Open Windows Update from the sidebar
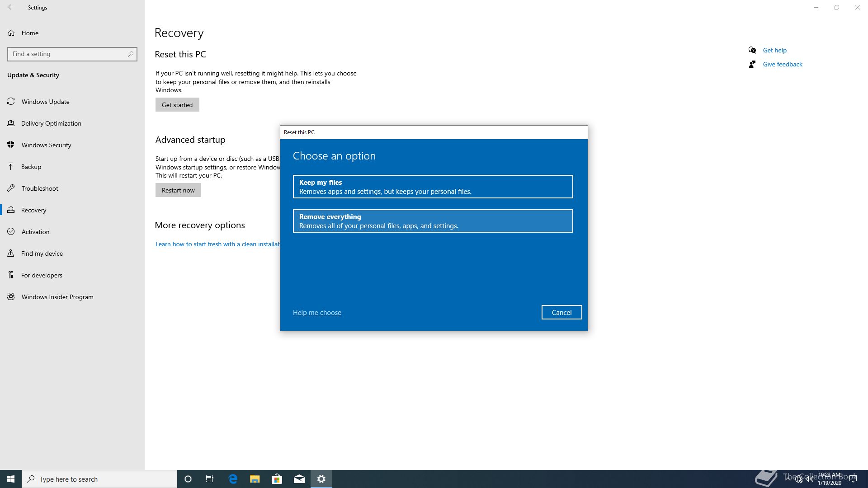The height and width of the screenshot is (488, 868). click(x=45, y=102)
